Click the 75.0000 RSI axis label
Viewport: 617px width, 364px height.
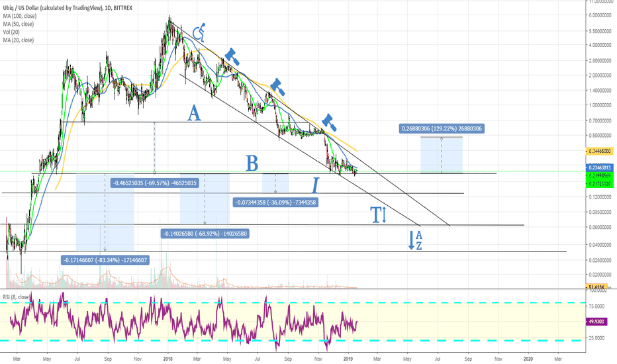point(597,306)
